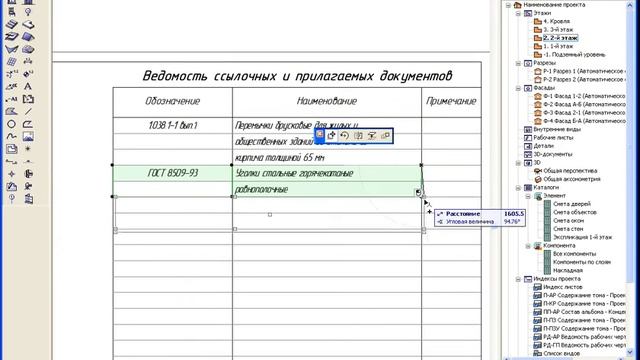The width and height of the screenshot is (640, 360).
Task: Select Рабочие листы in navigator
Action: [x=553, y=138]
